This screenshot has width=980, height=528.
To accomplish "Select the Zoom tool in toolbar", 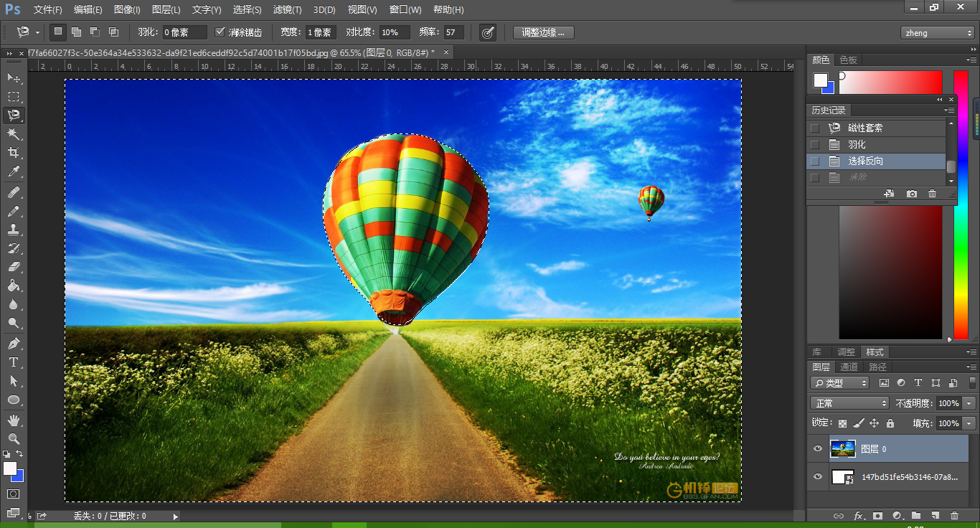I will 14,438.
